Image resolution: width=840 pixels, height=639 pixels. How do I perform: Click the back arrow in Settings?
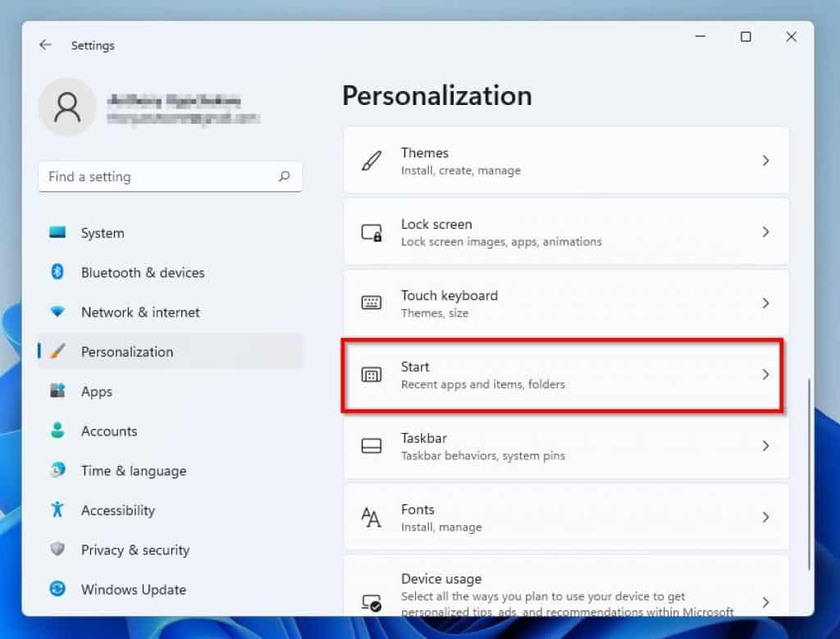pos(46,45)
